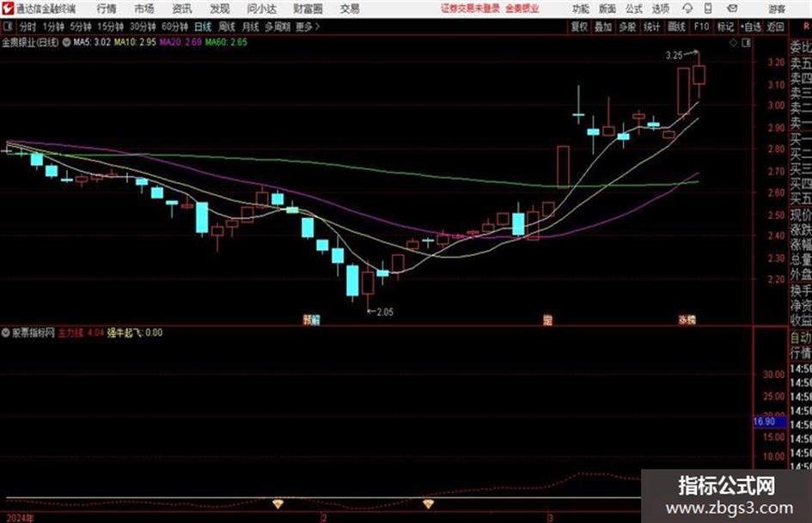Open the message envelope icon
Viewport: 812px width, 523px height.
pyautogui.click(x=732, y=9)
